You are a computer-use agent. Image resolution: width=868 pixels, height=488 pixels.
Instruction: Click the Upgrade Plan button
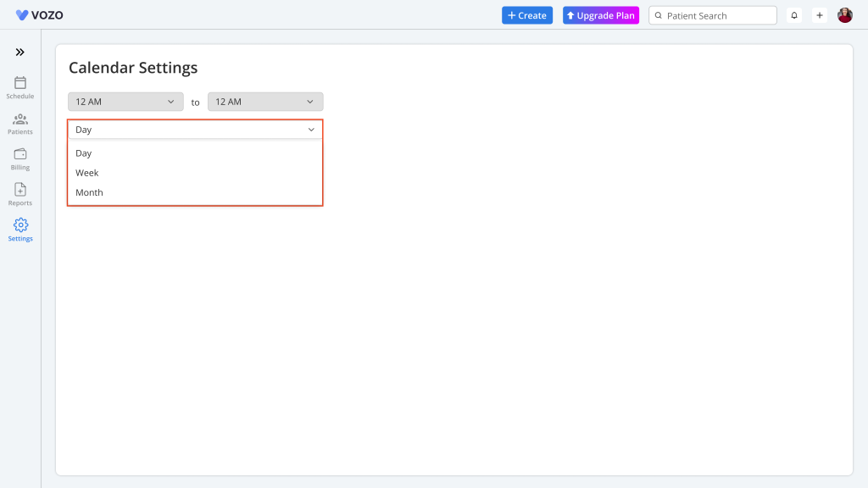point(601,15)
